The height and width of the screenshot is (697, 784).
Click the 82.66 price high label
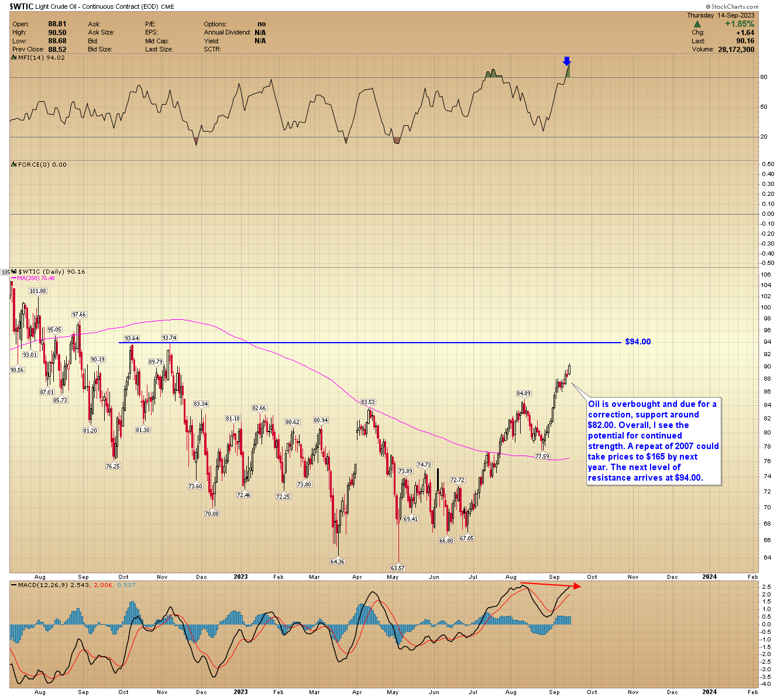tap(259, 408)
